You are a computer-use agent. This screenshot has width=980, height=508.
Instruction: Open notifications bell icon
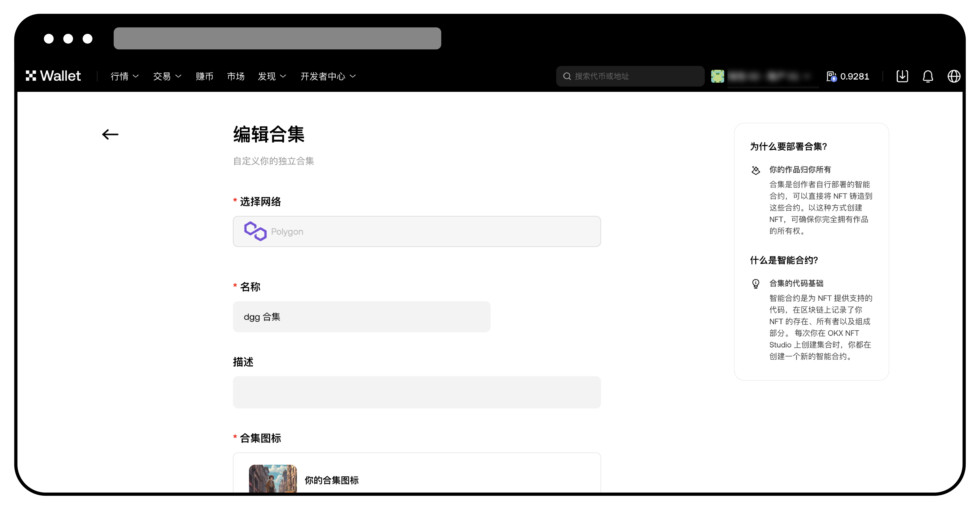[x=928, y=76]
